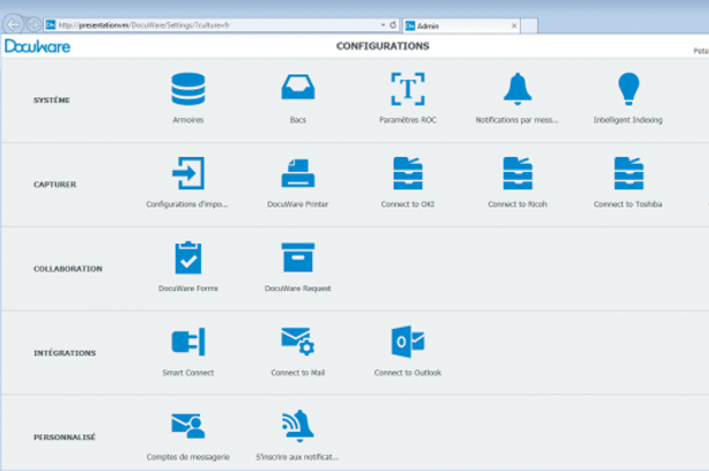Expand the address bar dropdown arrow
The height and width of the screenshot is (471, 709).
coord(383,25)
